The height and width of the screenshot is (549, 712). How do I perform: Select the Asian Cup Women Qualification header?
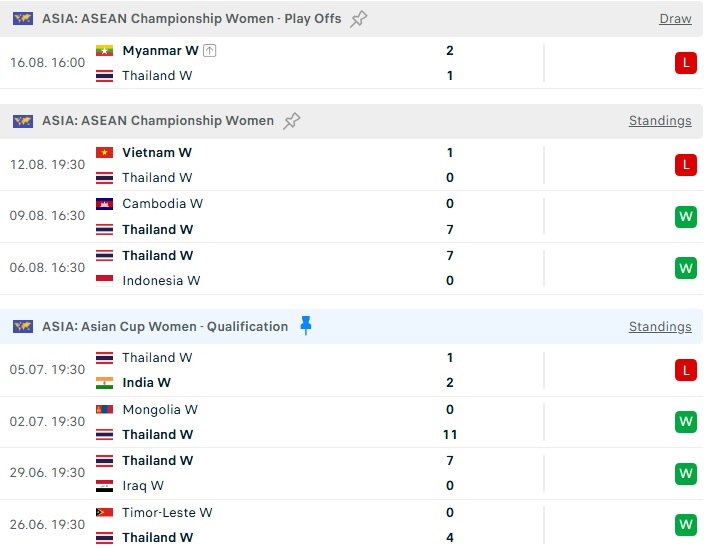point(165,326)
